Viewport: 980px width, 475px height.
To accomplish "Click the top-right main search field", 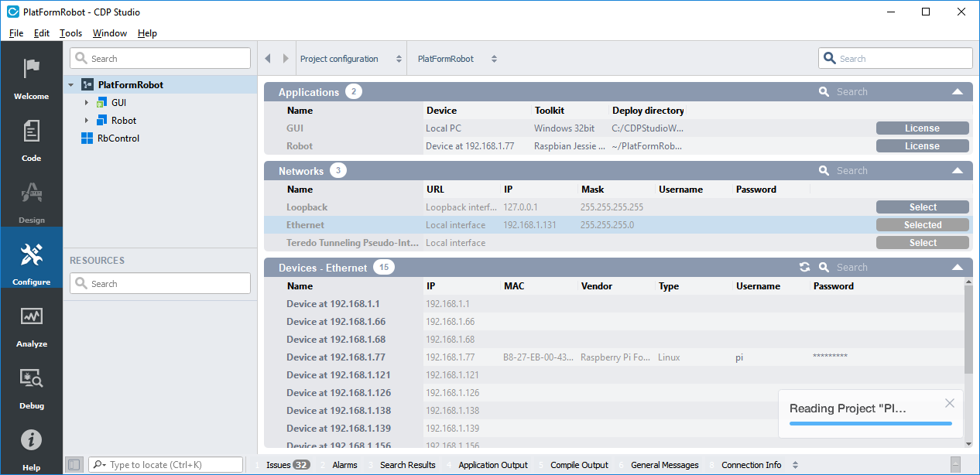I will (896, 59).
